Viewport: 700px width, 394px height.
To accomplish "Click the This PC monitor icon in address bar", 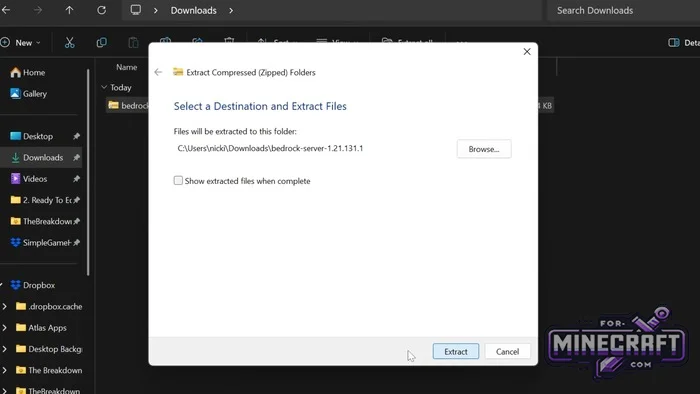I will coord(136,10).
